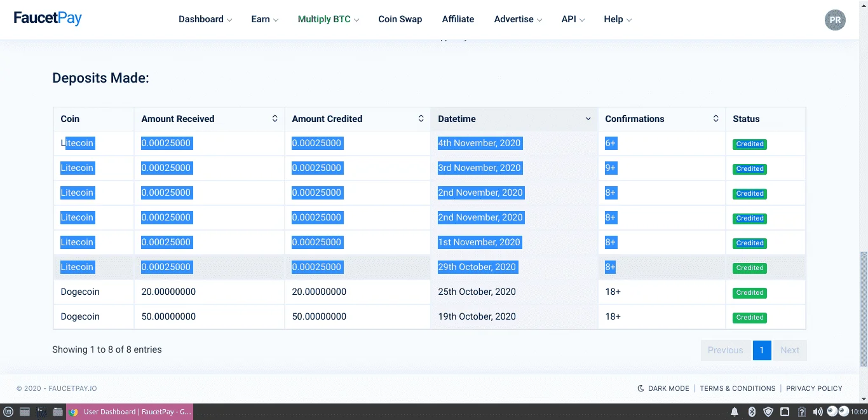The height and width of the screenshot is (420, 868).
Task: Click Credited badge for 25th October deposit
Action: pos(750,293)
